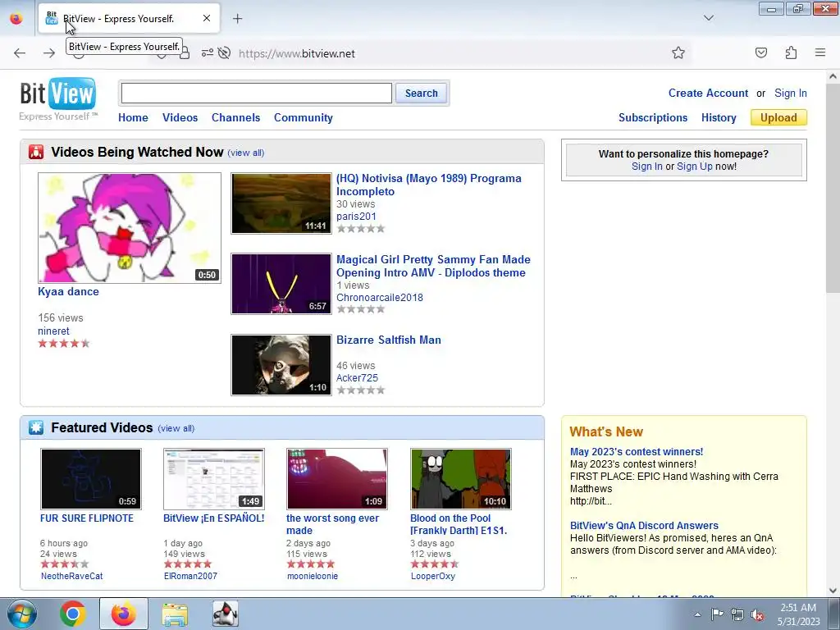840x630 pixels.
Task: Click the taskbar clock showing 2:51 AM
Action: point(798,614)
